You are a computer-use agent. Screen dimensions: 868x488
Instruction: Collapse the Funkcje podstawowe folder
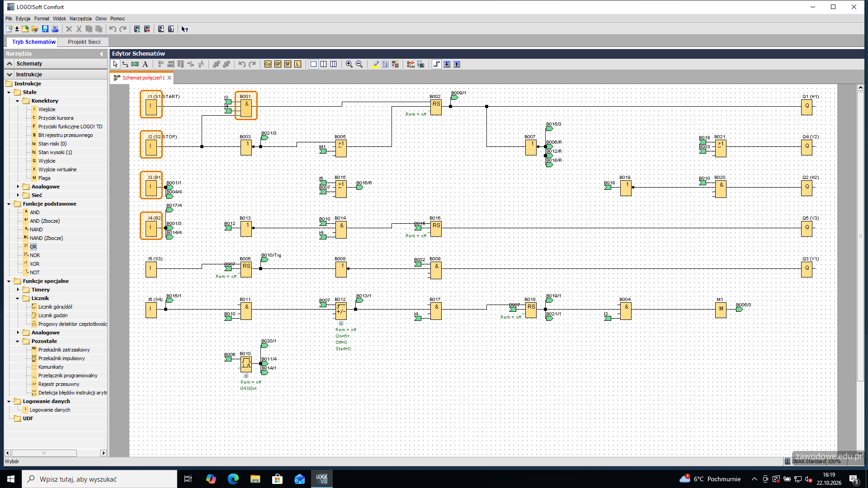(x=9, y=204)
